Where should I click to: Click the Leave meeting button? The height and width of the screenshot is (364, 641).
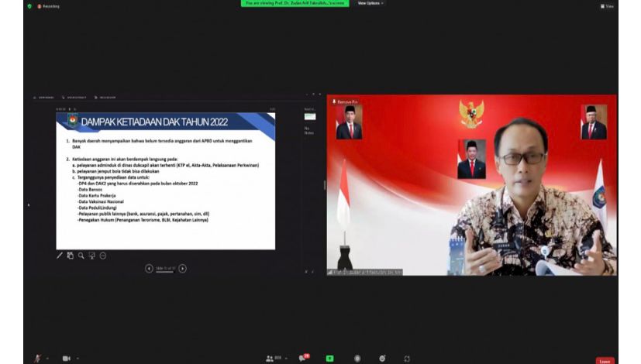pos(605,360)
